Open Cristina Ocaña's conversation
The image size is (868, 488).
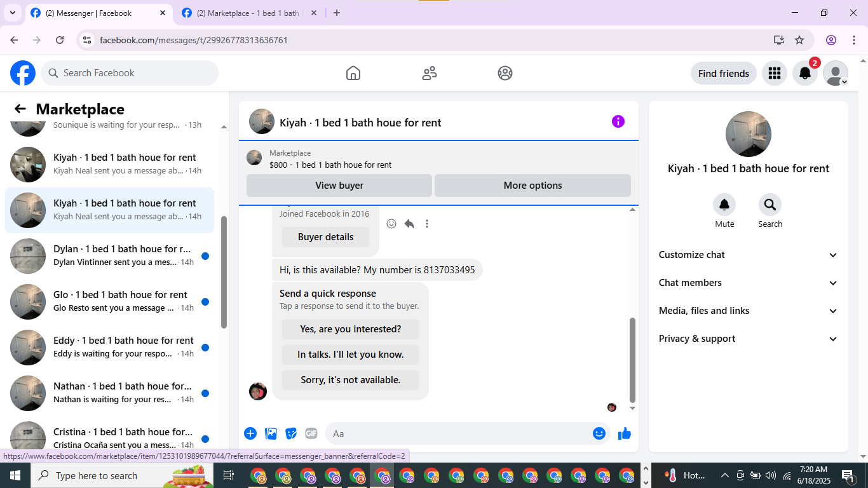point(110,436)
